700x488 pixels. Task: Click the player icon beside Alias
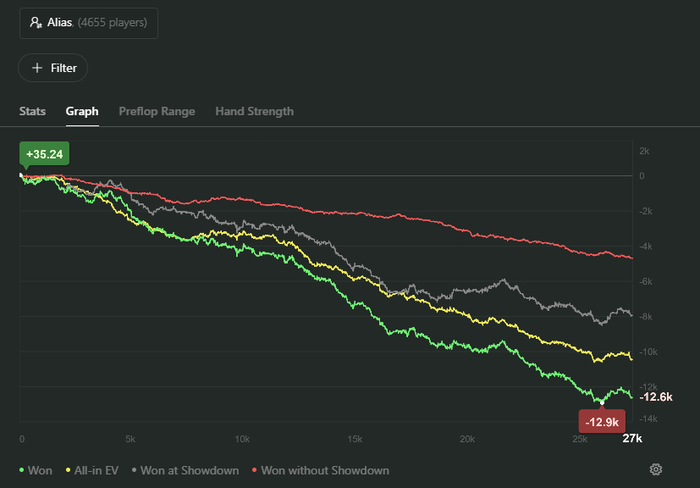point(36,22)
